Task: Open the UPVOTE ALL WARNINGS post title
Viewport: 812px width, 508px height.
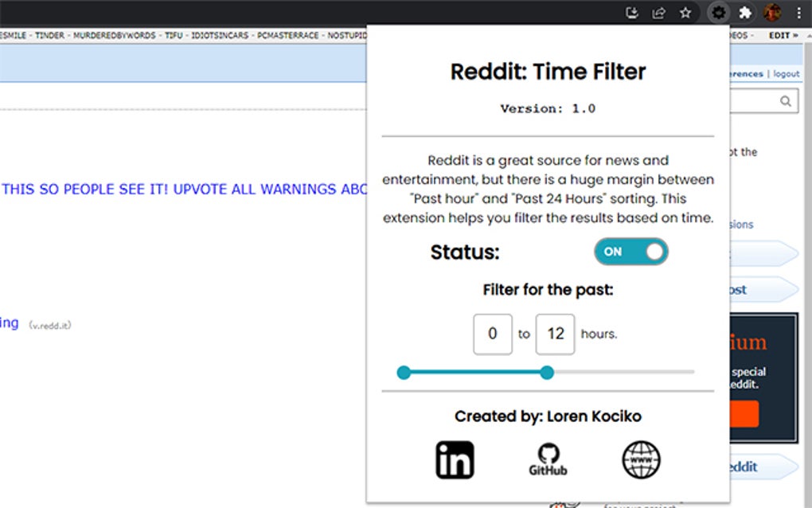Action: [x=183, y=189]
